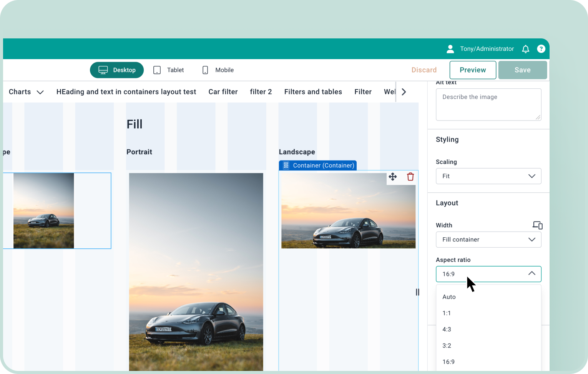Switch to Mobile view
The image size is (588, 374).
(x=218, y=70)
